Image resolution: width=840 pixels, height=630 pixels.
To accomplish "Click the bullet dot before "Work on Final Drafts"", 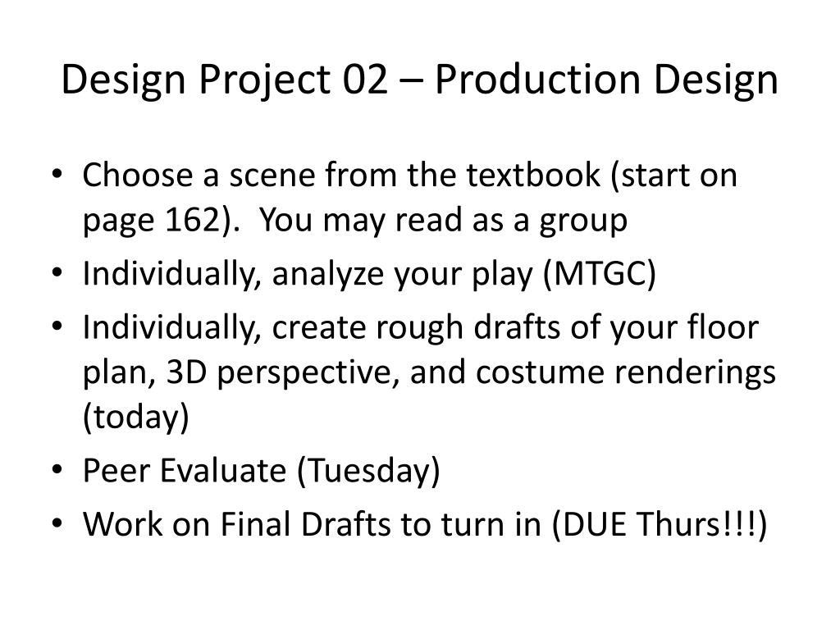I will (x=57, y=523).
